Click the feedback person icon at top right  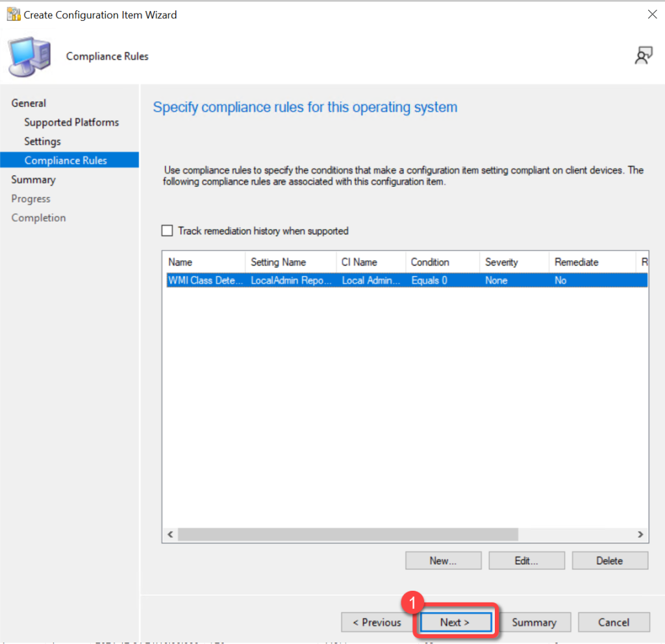643,56
